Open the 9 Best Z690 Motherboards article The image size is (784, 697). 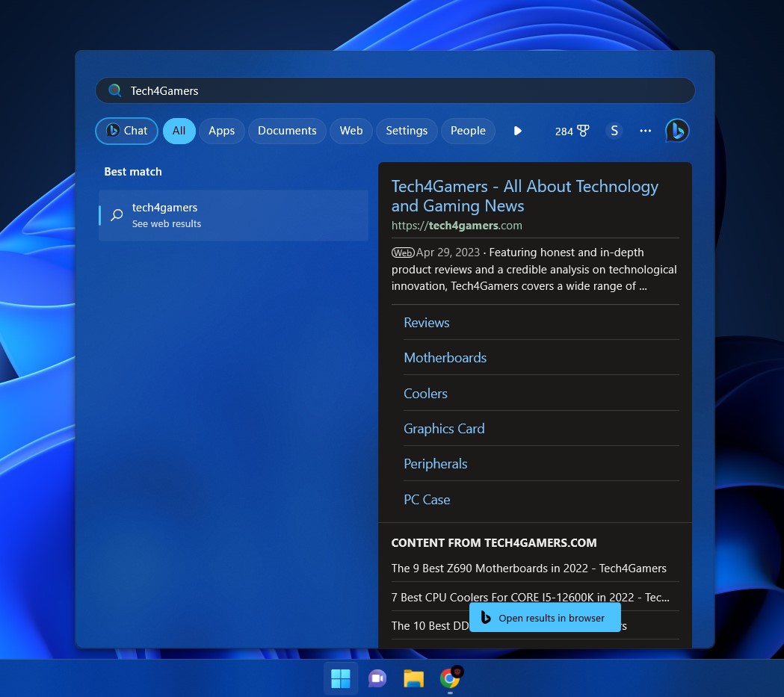(x=528, y=568)
